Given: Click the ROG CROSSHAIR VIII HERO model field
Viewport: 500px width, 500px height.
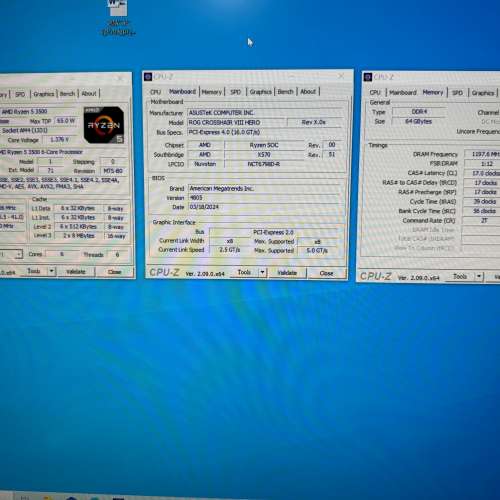Looking at the screenshot, I should [x=236, y=123].
